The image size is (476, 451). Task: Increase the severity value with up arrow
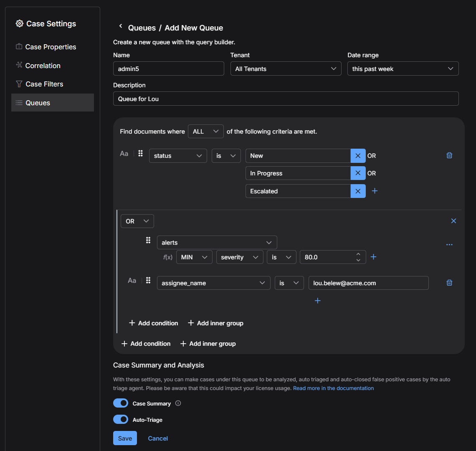tap(358, 254)
